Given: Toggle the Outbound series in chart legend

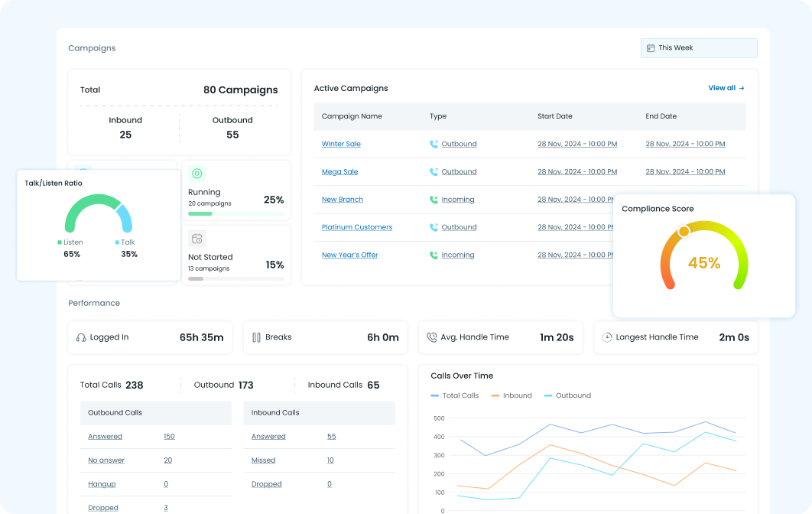Looking at the screenshot, I should [x=567, y=395].
